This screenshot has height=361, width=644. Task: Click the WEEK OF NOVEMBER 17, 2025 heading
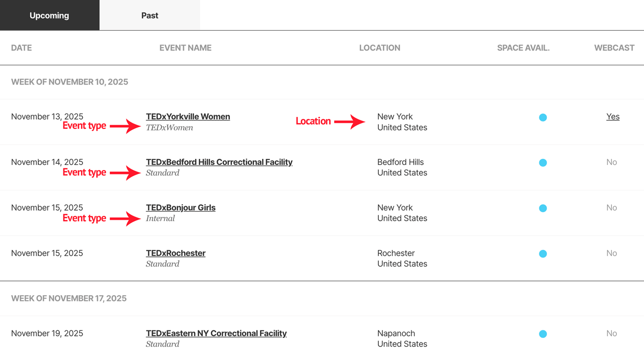pos(69,298)
